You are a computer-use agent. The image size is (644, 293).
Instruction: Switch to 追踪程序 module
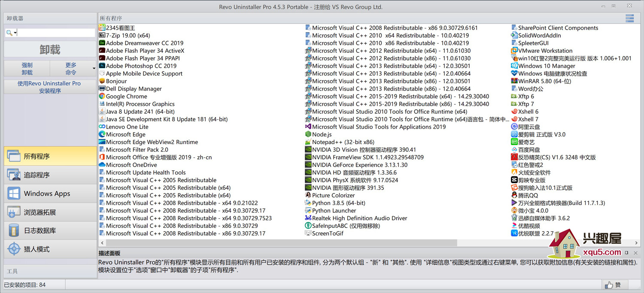click(x=50, y=175)
